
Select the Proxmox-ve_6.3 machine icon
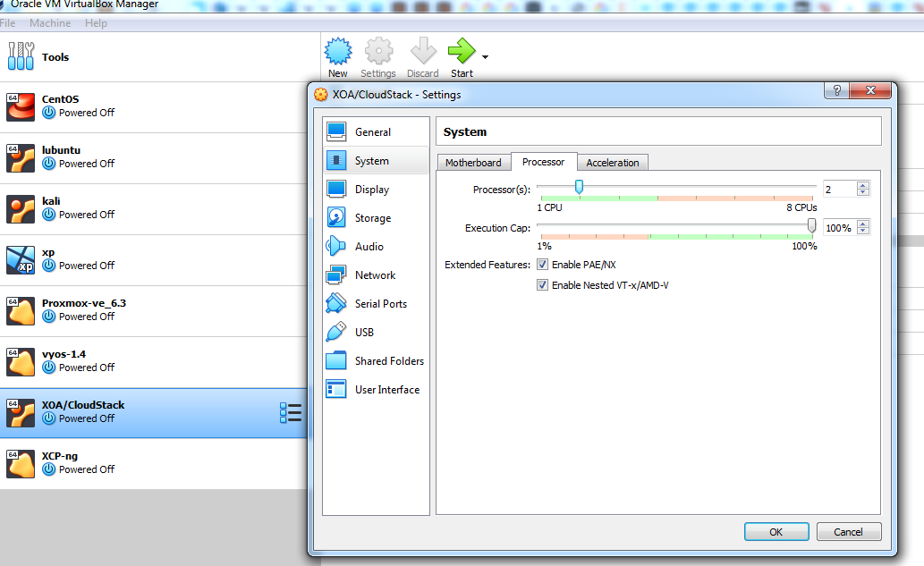(x=21, y=311)
